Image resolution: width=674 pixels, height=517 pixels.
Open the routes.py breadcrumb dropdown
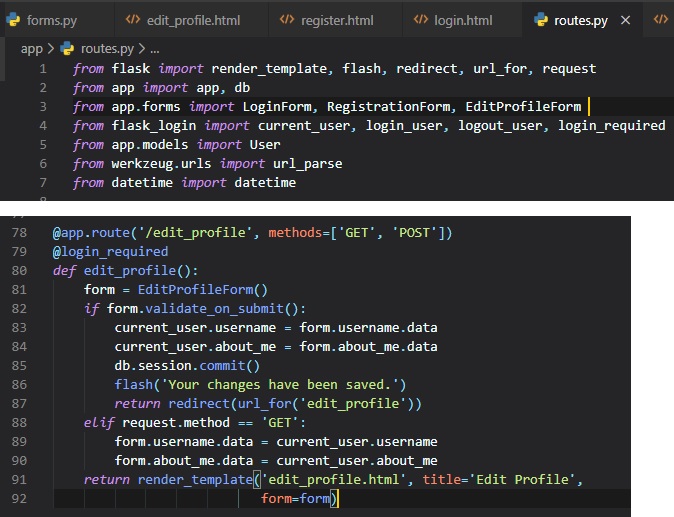[105, 48]
